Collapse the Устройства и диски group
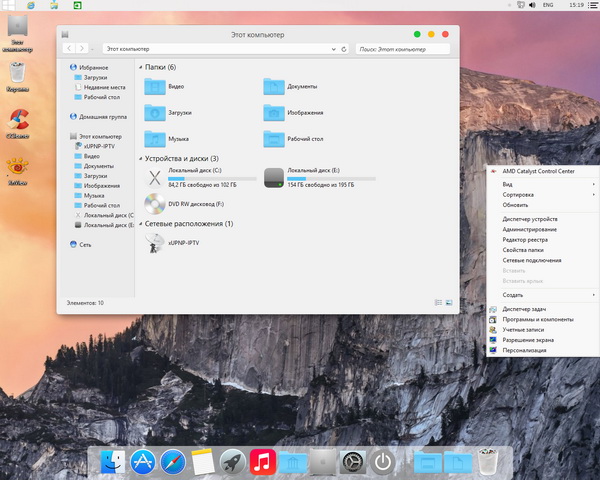The width and height of the screenshot is (600, 480). click(141, 159)
